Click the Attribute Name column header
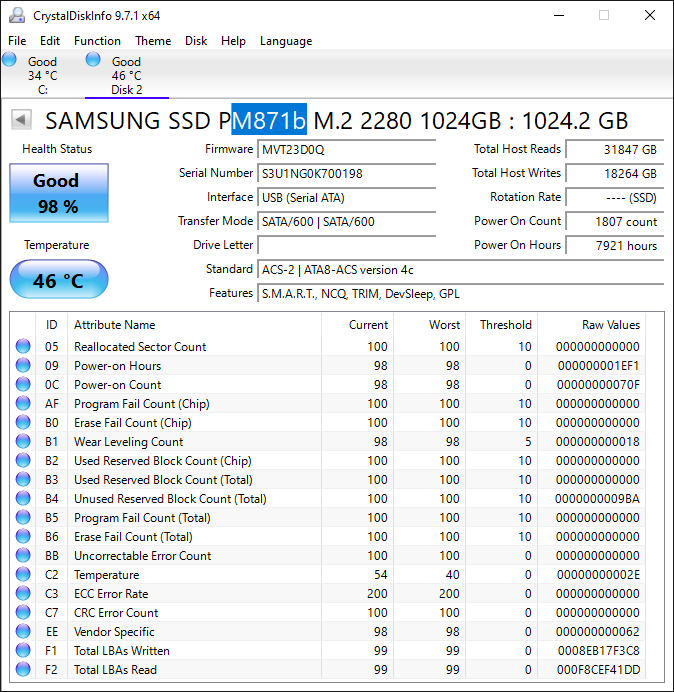 coord(195,325)
